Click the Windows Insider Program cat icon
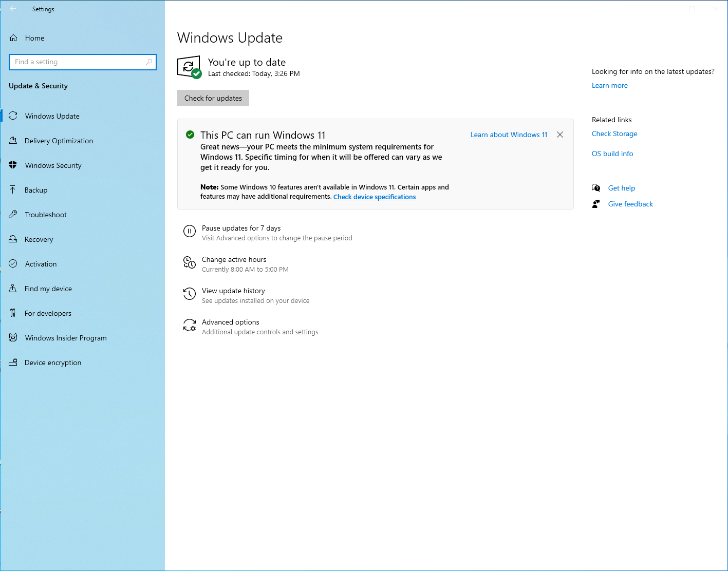 click(13, 338)
